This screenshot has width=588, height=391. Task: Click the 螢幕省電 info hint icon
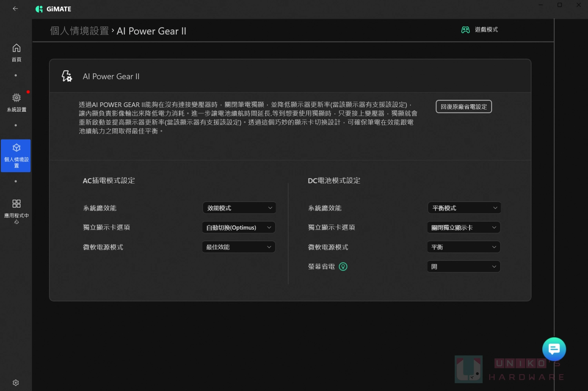point(343,267)
